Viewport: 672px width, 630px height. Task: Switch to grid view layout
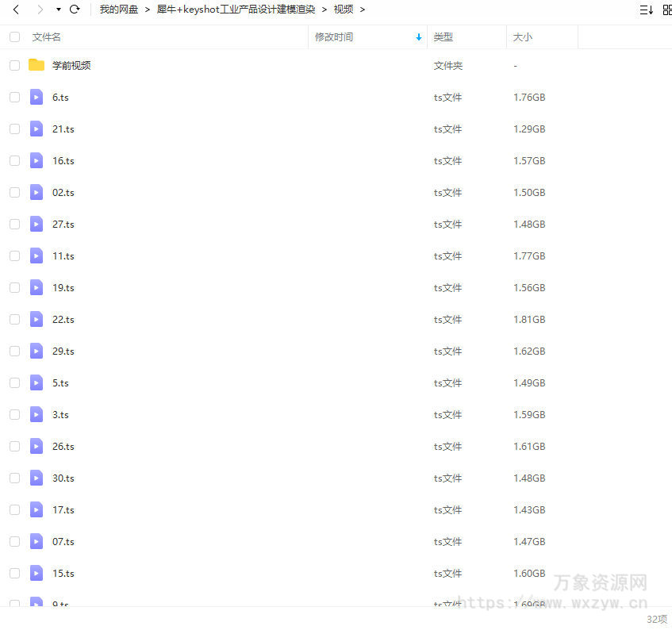[x=667, y=9]
